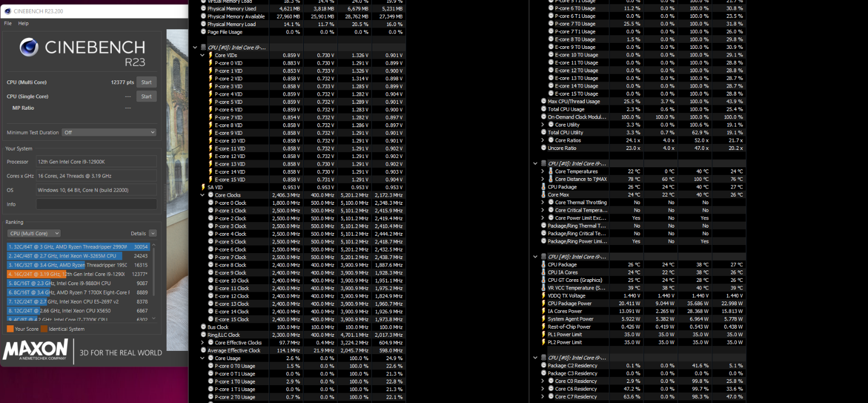Click the CPU chip icon above Core VIDs
868x403 pixels.
click(203, 47)
